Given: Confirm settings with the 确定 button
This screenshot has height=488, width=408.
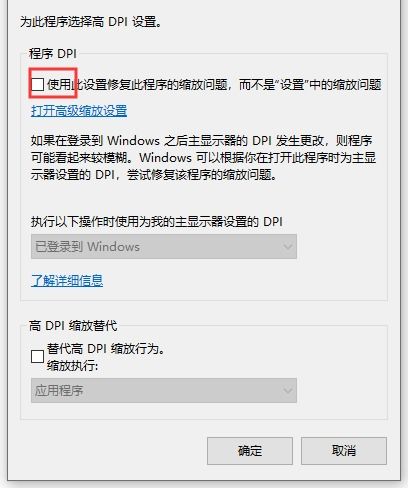Looking at the screenshot, I should click(250, 451).
